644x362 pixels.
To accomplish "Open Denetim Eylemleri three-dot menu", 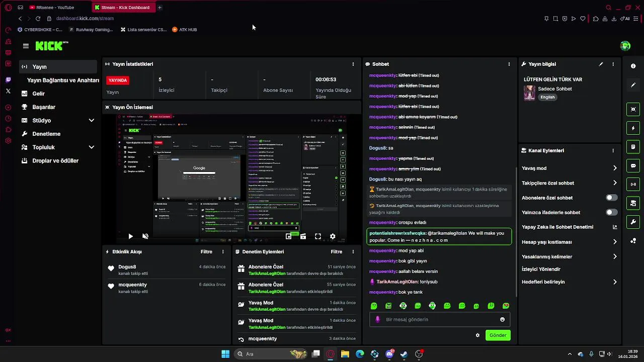I will [353, 251].
